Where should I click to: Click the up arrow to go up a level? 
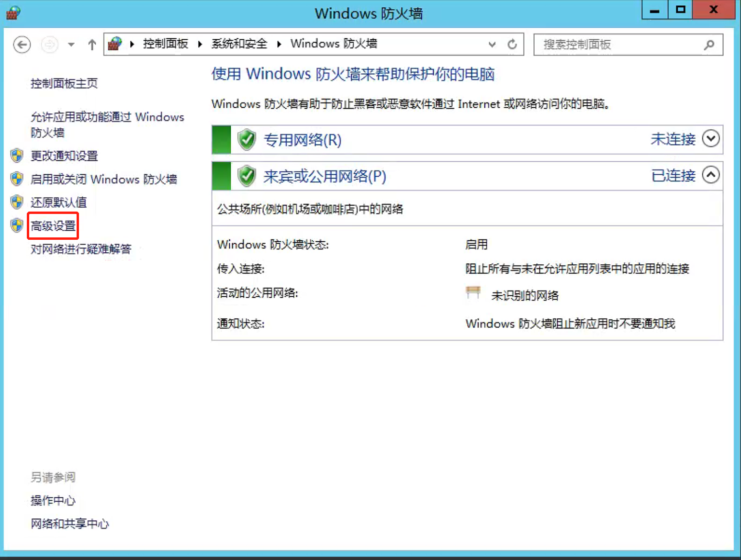click(x=91, y=44)
